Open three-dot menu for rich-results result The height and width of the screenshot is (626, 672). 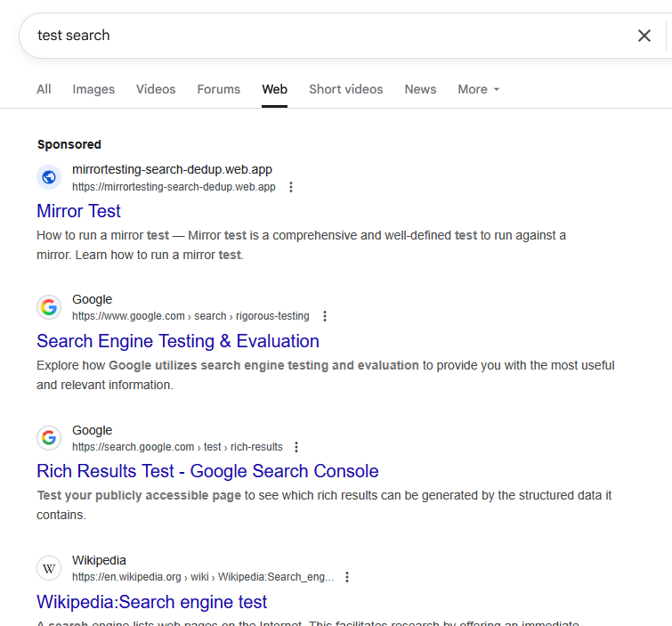coord(296,447)
